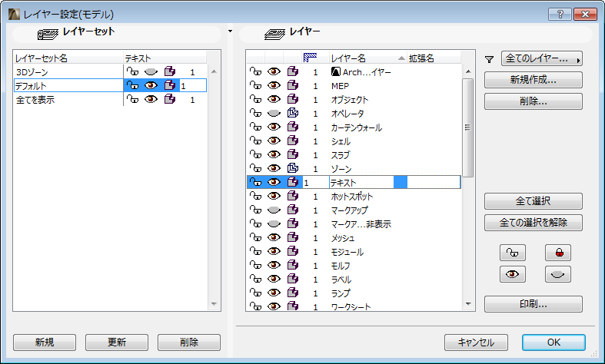605x364 pixels.
Task: Click intersection group column header icon
Action: pyautogui.click(x=310, y=58)
